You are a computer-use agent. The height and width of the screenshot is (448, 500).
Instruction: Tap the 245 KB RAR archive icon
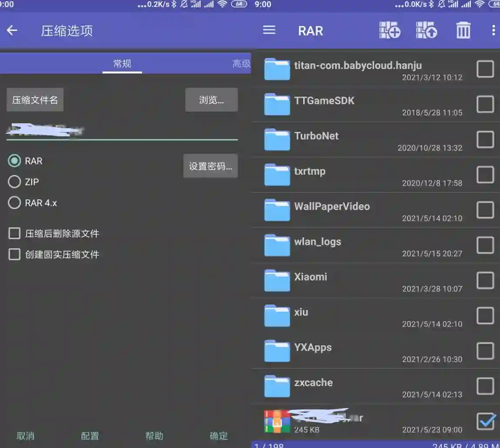(277, 421)
